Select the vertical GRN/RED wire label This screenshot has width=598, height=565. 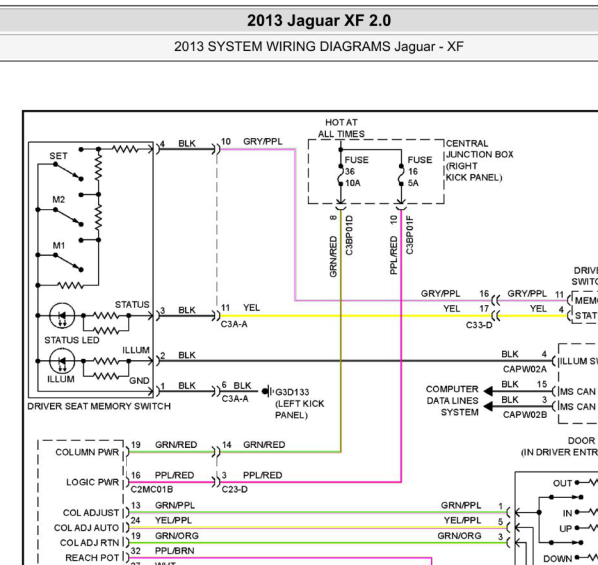tap(333, 256)
